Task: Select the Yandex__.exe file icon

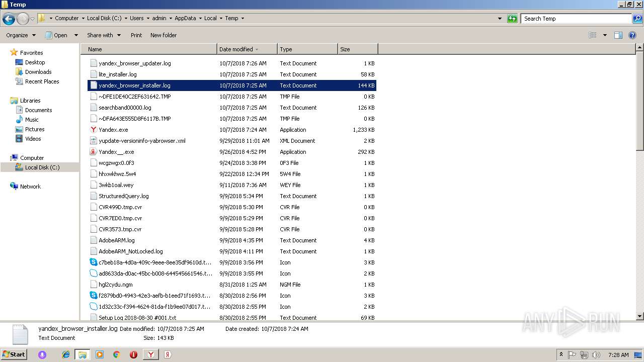Action: [94, 152]
